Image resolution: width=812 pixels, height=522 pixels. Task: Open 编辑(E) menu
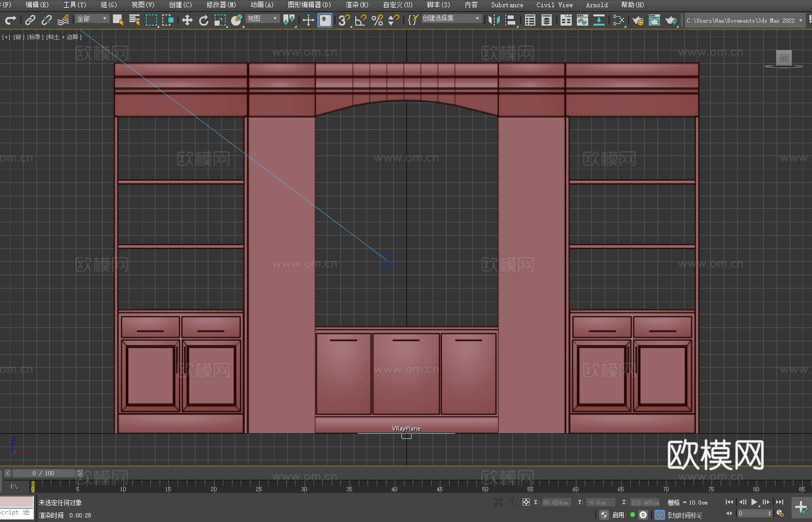pyautogui.click(x=37, y=5)
